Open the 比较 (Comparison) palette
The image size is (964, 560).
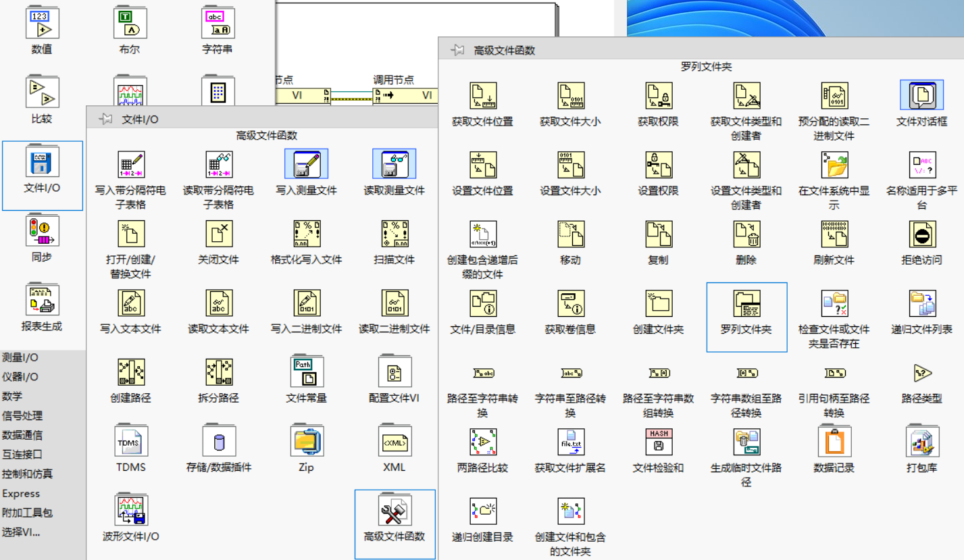(x=42, y=92)
